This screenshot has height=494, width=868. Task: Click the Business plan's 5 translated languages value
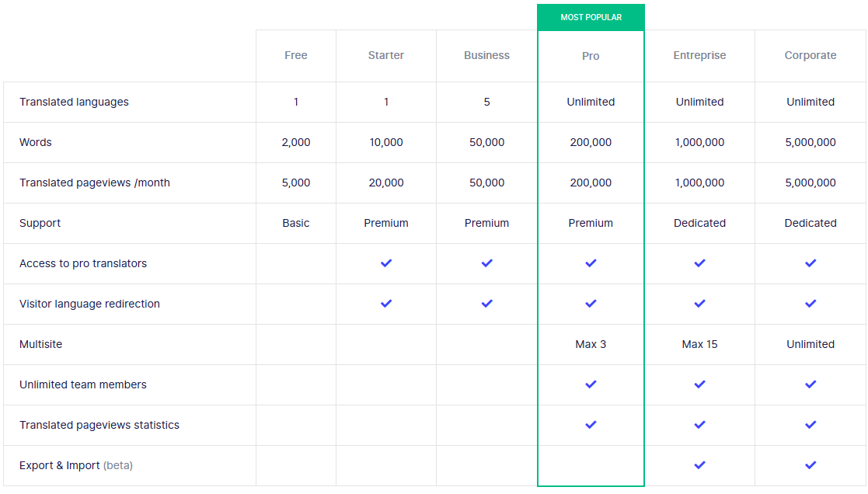pos(487,102)
